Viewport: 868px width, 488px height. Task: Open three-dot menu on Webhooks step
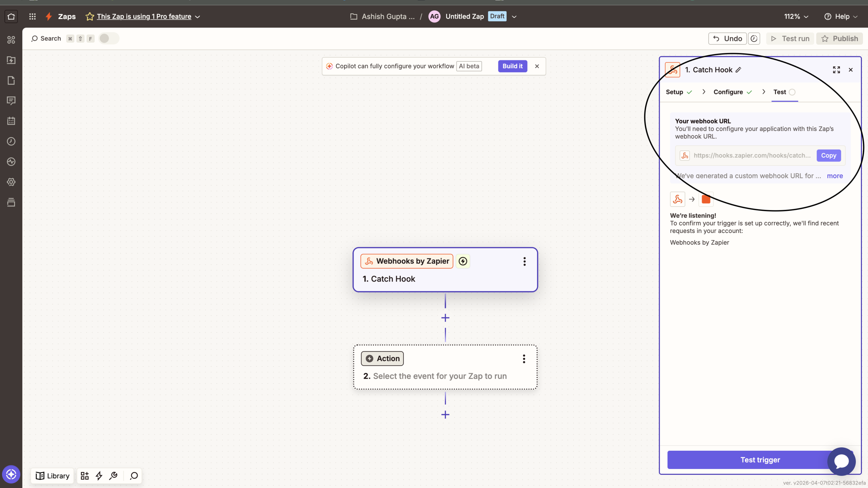point(524,261)
